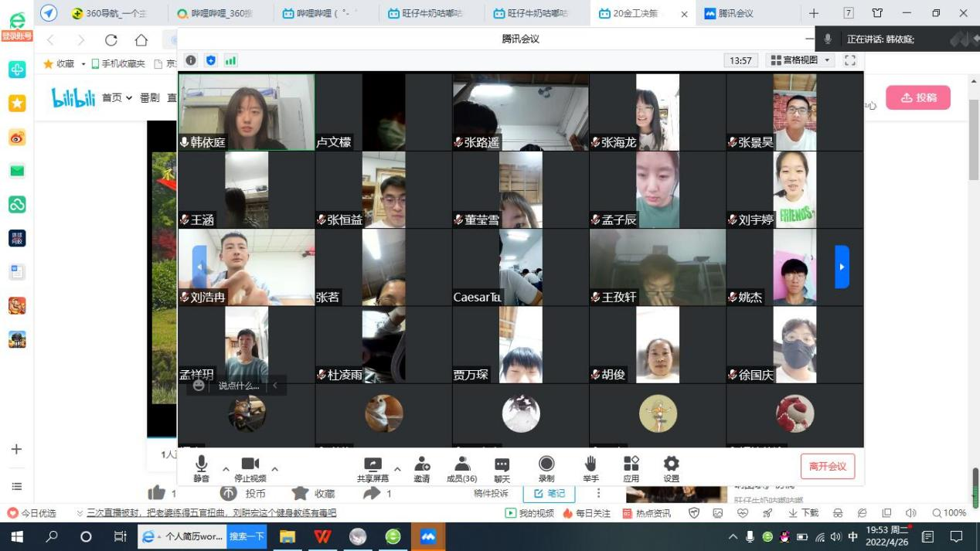Click the meeting info icon
The width and height of the screenshot is (980, 551).
tap(191, 60)
